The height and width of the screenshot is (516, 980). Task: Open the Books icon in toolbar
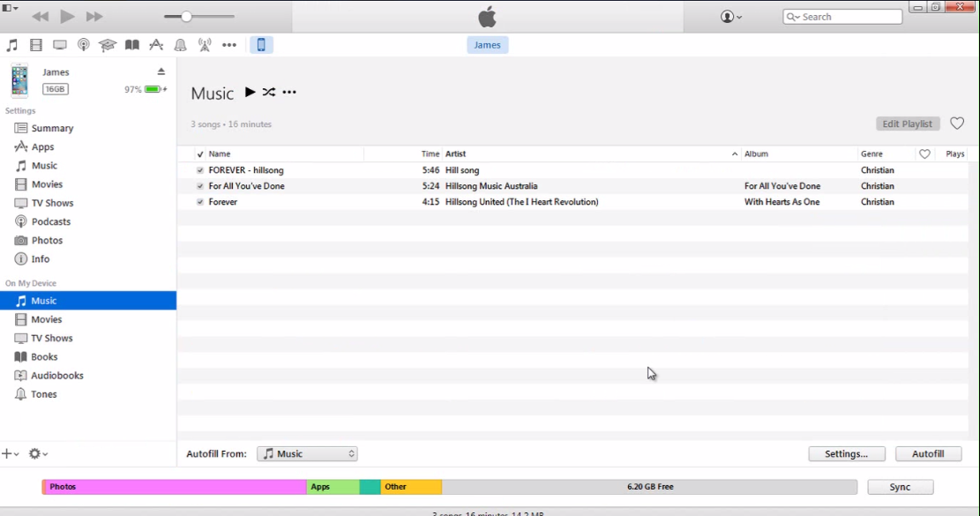(x=132, y=45)
